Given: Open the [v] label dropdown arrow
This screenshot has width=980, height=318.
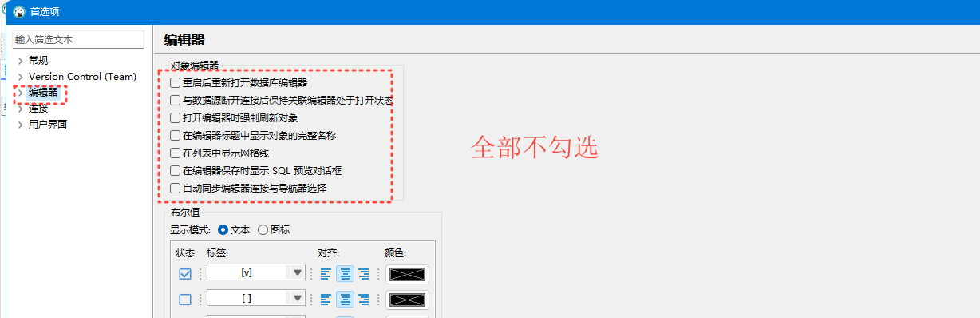Looking at the screenshot, I should [x=298, y=273].
